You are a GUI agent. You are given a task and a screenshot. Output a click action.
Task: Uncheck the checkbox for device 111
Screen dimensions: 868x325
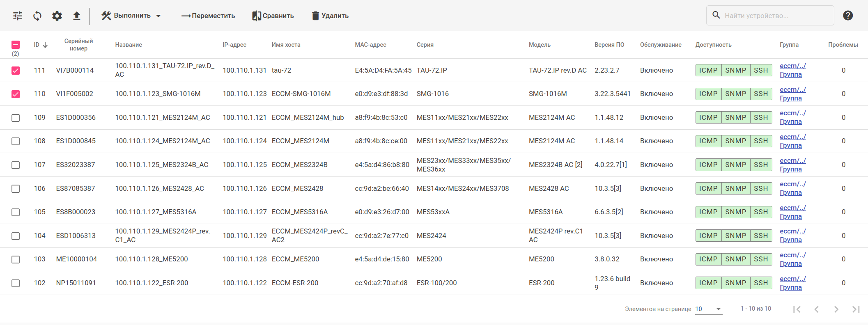point(16,71)
